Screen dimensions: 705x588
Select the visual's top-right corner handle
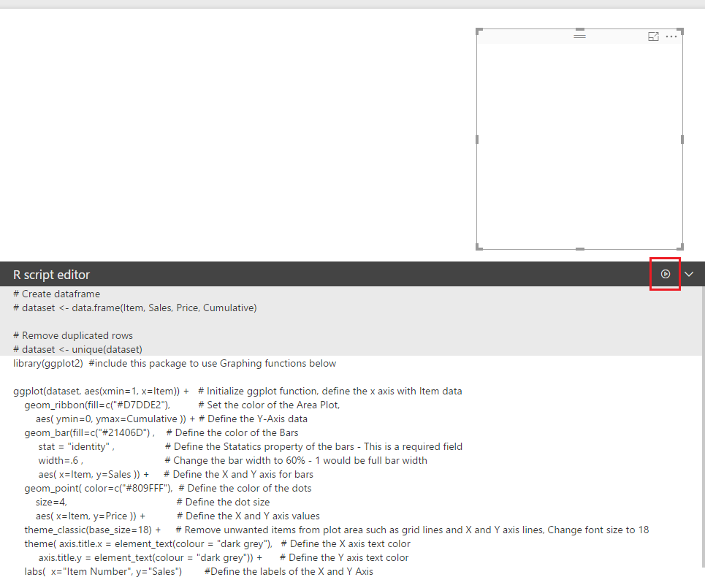[x=681, y=31]
